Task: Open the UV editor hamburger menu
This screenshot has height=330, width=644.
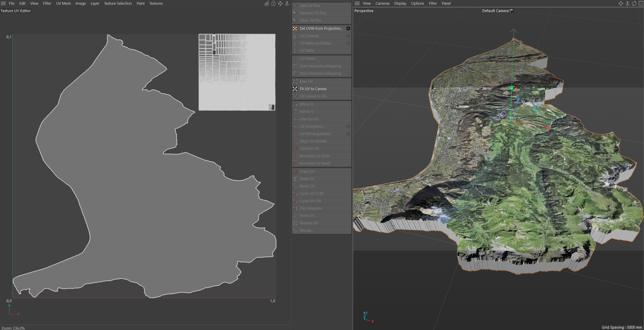Action: (x=3, y=3)
